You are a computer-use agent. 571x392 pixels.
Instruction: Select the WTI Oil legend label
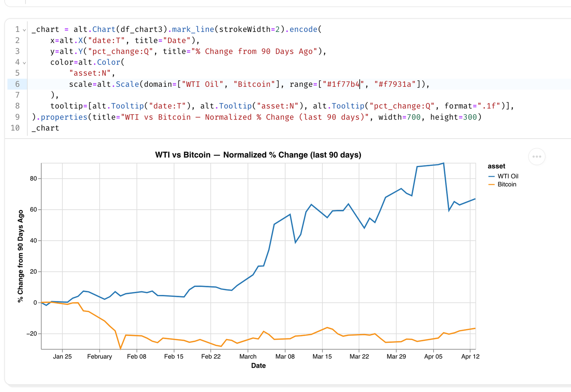(508, 176)
